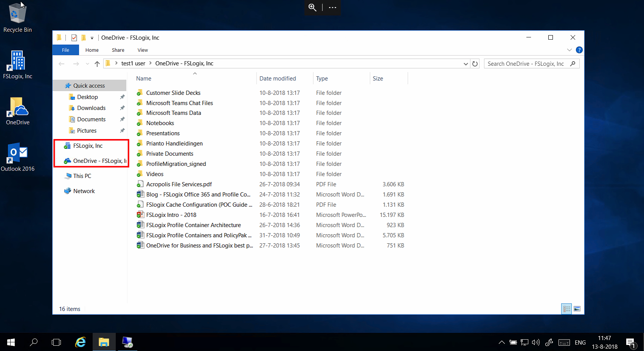
Task: Switch to the View ribbon tab
Action: coord(142,50)
